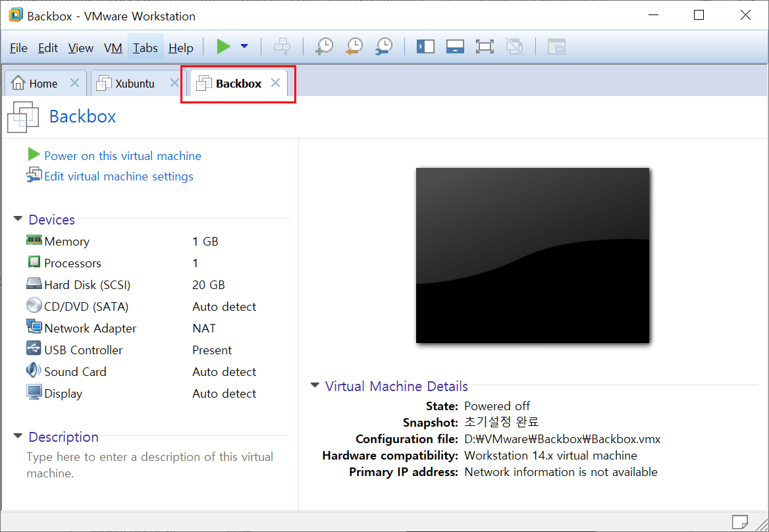
Task: Open the Edit menu
Action: 48,47
